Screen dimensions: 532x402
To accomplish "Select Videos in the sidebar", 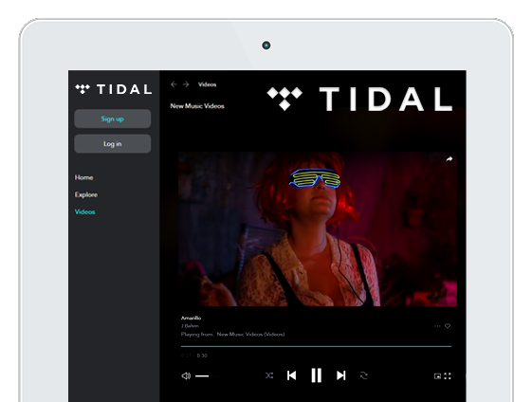I will click(x=84, y=211).
